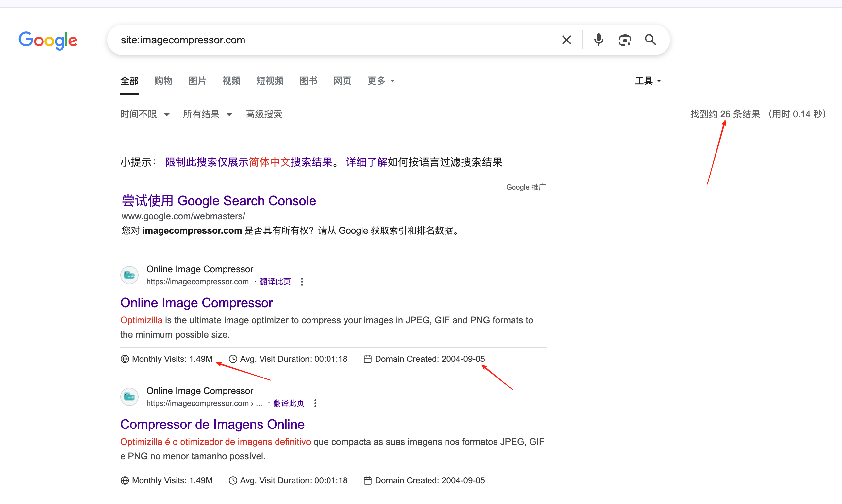Open the 时间不限 time filter dropdown
This screenshot has height=504, width=842.
[145, 114]
